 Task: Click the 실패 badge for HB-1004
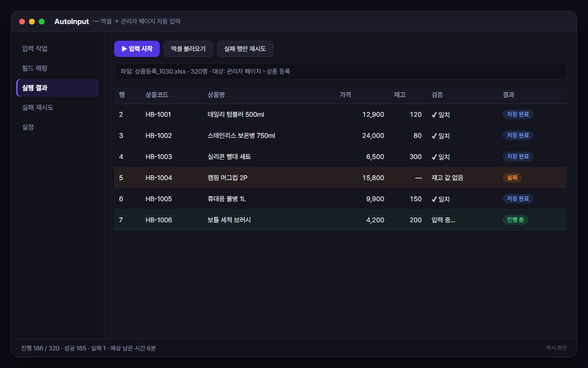(512, 178)
